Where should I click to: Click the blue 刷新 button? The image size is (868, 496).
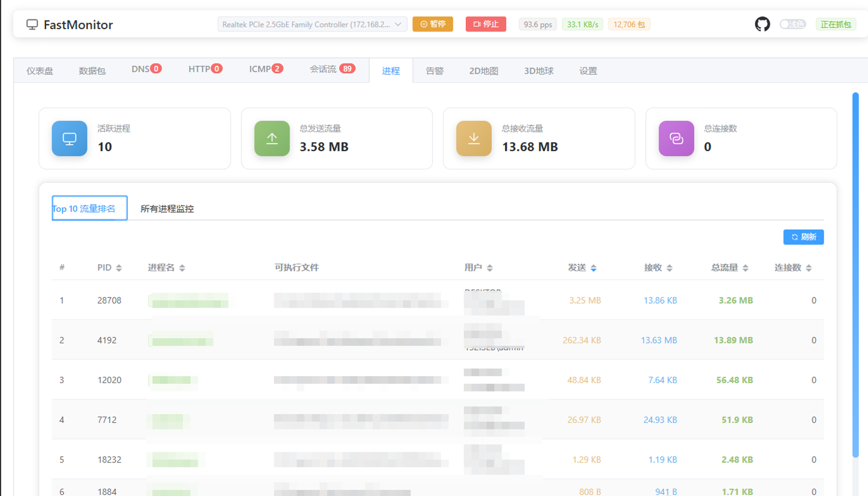click(803, 237)
